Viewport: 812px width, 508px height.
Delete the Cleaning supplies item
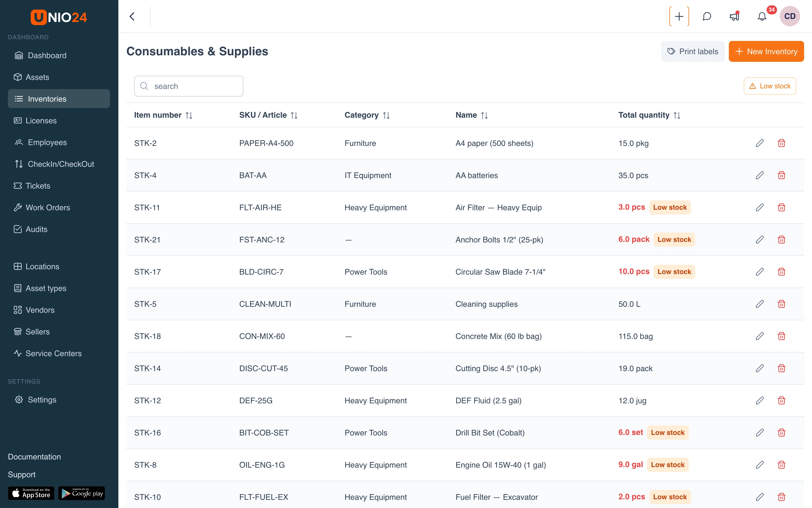[x=782, y=304]
